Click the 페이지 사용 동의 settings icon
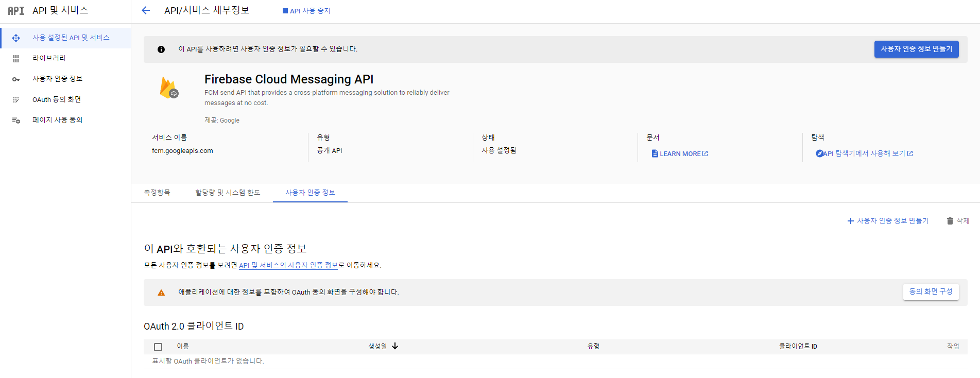This screenshot has width=980, height=378. click(x=16, y=120)
